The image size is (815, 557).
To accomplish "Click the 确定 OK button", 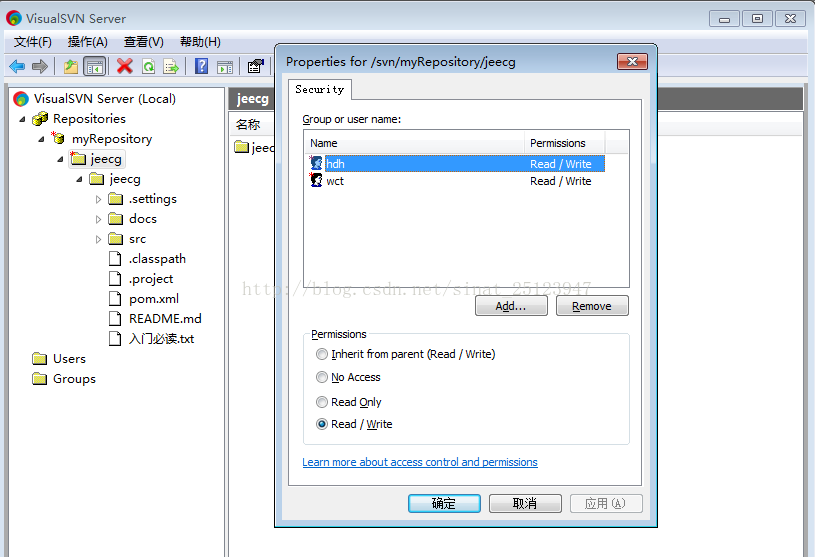I will (x=444, y=503).
